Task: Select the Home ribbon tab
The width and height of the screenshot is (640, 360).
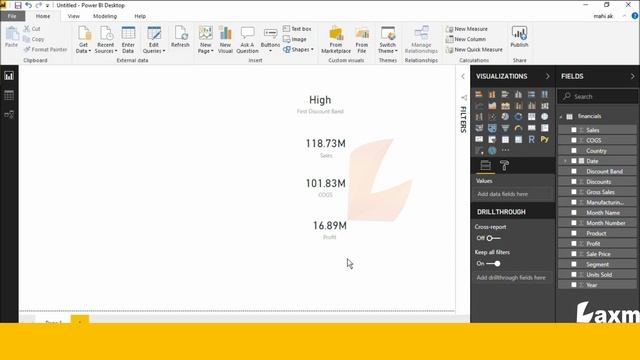Action: 43,16
